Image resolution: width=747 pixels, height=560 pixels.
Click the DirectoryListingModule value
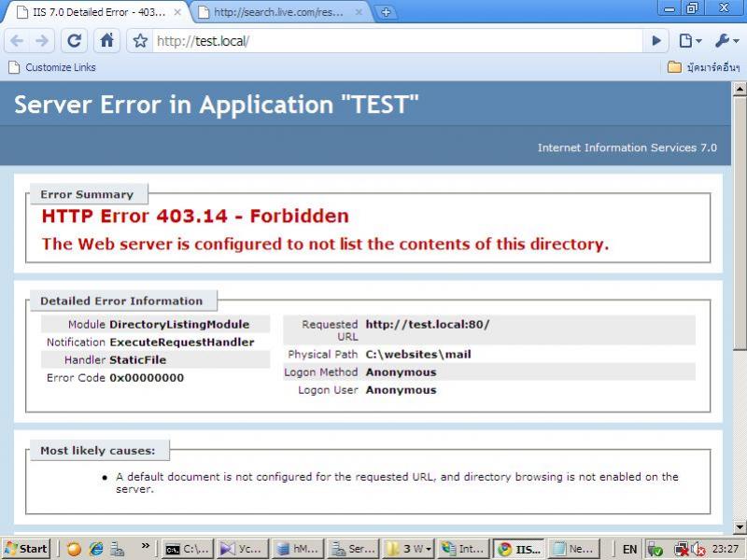179,324
